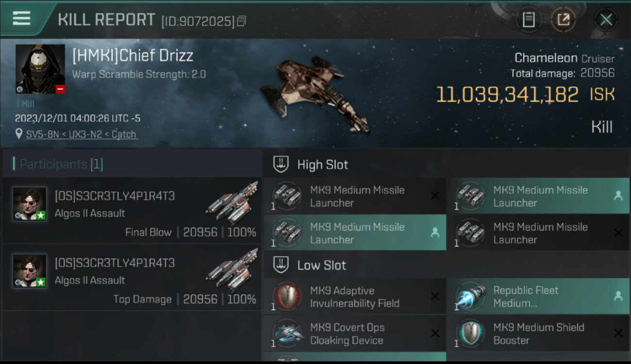Select the MK9 Covert Ops Cloaking Device
Screen dimensions: 631x364
point(355,333)
